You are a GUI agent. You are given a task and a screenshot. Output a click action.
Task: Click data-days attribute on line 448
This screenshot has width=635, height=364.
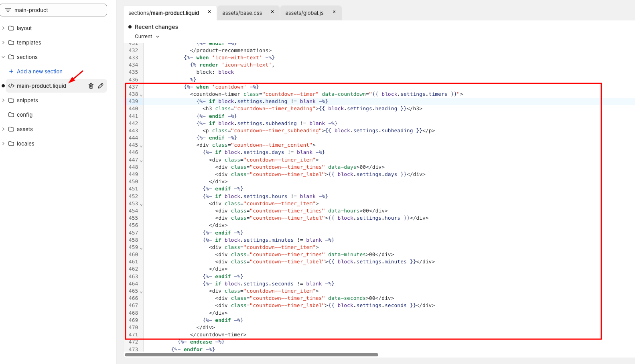[342, 167]
